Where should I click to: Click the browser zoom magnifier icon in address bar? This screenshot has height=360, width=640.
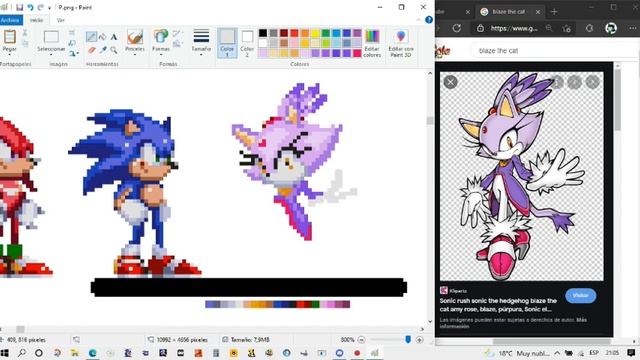549,28
